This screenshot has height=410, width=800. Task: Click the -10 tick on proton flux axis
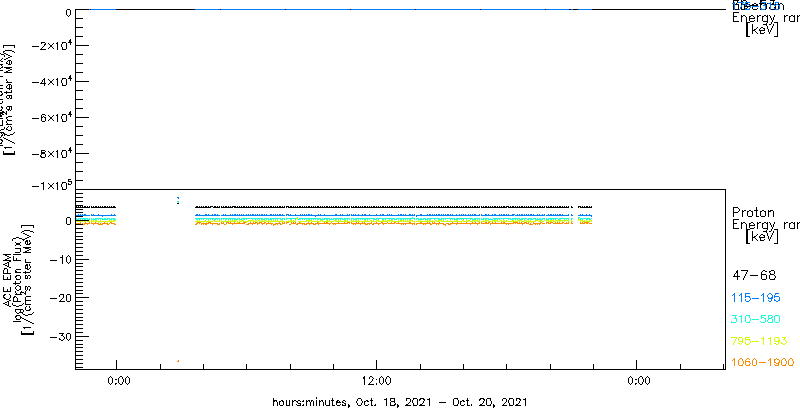point(60,259)
